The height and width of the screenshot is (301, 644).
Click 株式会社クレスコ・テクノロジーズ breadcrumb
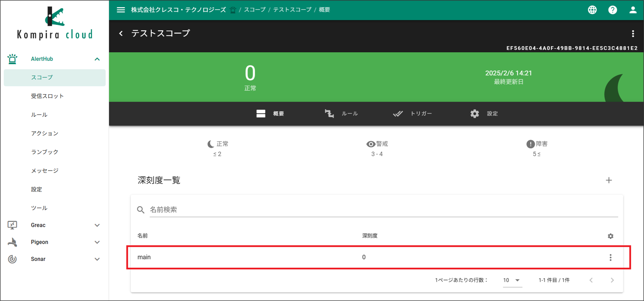point(178,10)
